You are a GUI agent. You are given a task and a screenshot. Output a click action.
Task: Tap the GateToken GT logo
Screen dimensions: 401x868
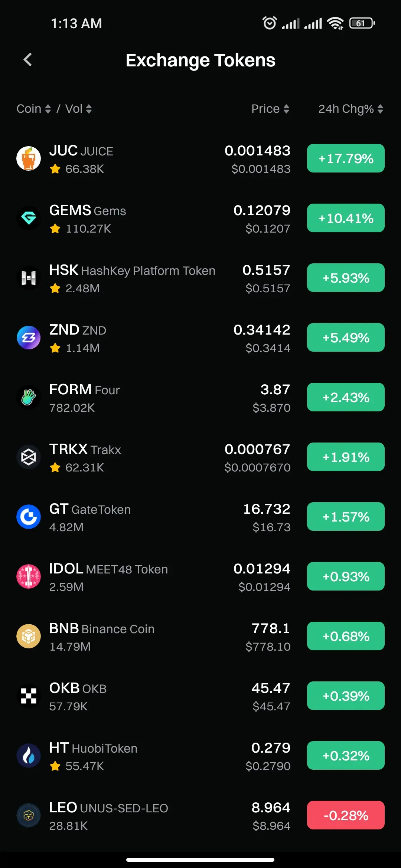pyautogui.click(x=29, y=517)
